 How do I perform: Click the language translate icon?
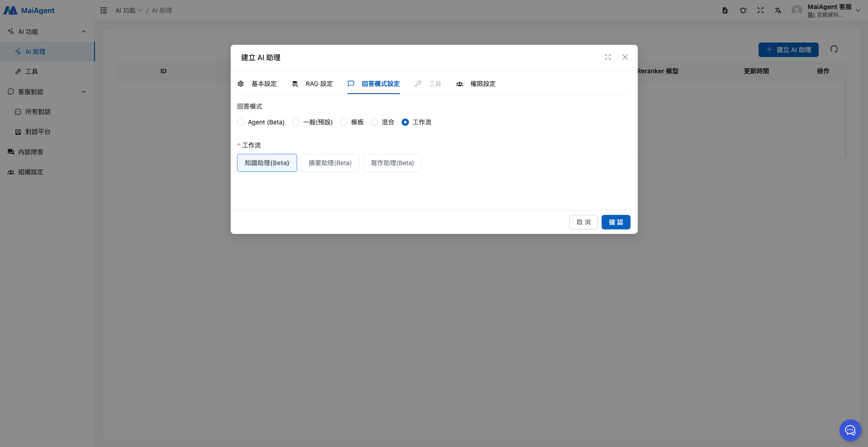[x=778, y=10]
